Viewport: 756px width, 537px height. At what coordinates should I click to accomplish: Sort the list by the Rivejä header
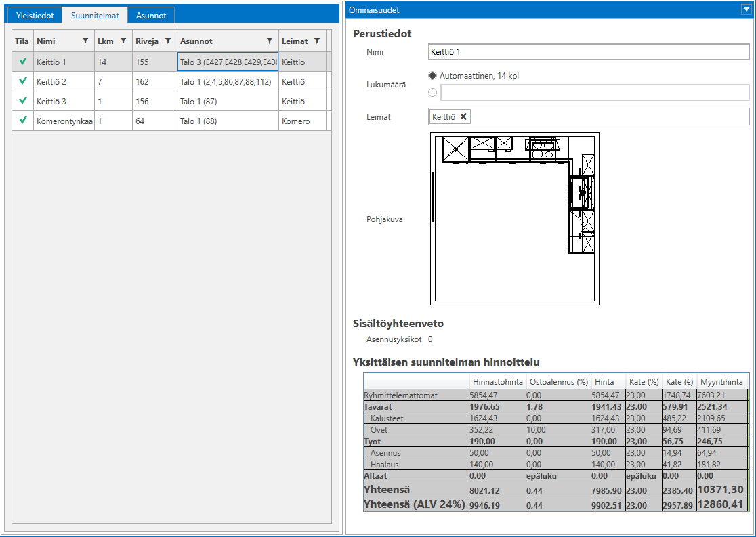tap(147, 41)
